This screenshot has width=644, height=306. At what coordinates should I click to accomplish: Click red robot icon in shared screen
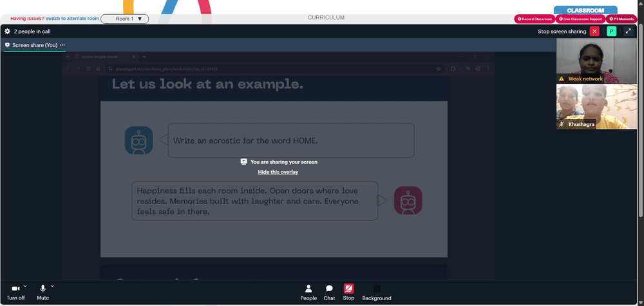[408, 200]
